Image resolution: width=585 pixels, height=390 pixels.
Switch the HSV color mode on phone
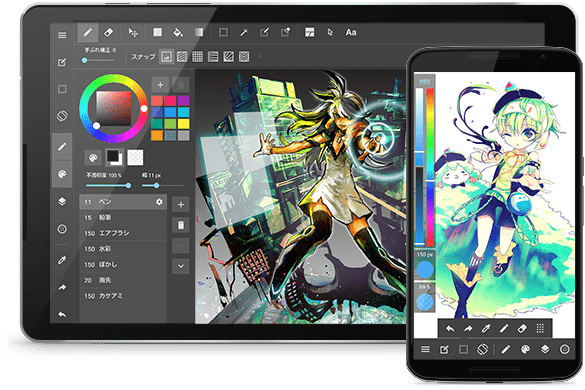pyautogui.click(x=425, y=81)
